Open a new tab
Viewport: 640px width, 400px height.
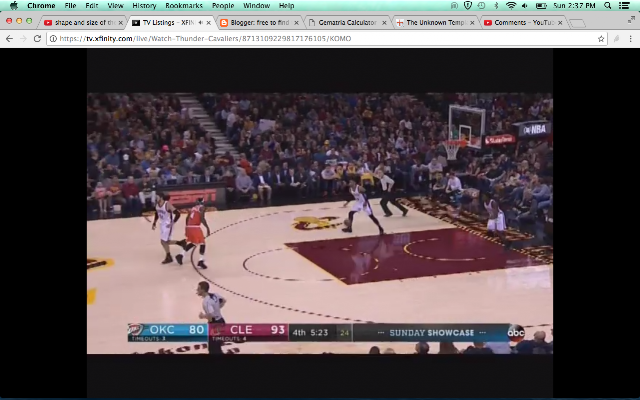coord(577,23)
